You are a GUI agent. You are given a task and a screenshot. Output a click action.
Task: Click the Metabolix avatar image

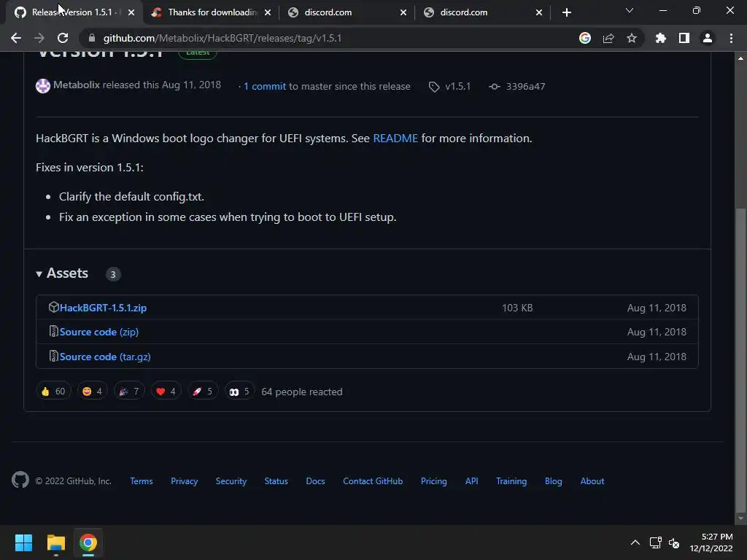tap(43, 86)
